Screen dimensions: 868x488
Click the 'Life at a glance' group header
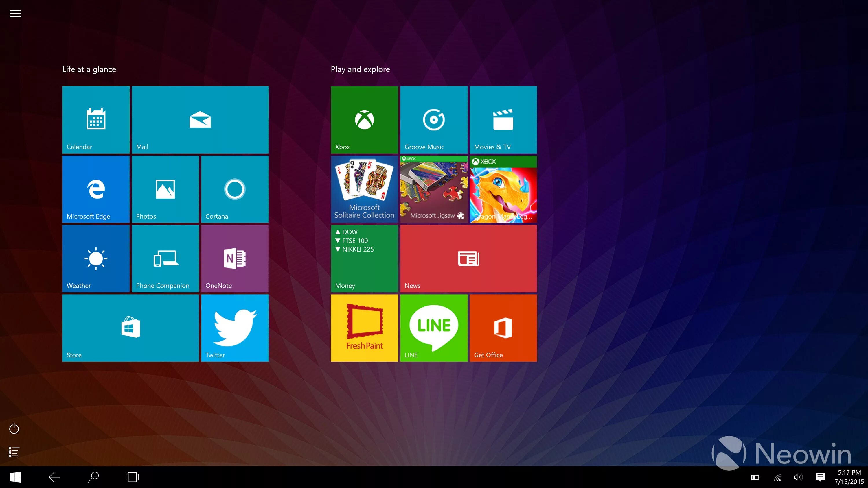coord(89,69)
